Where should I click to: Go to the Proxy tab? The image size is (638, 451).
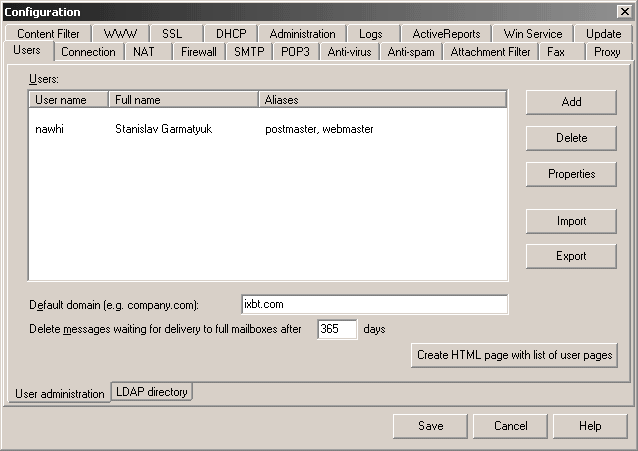(608, 52)
